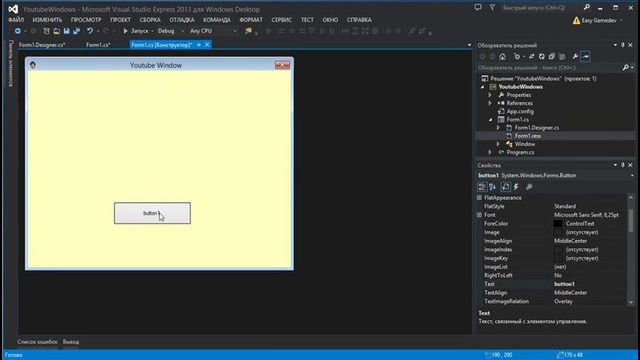Expand the FlatAppearance property group

click(x=480, y=198)
